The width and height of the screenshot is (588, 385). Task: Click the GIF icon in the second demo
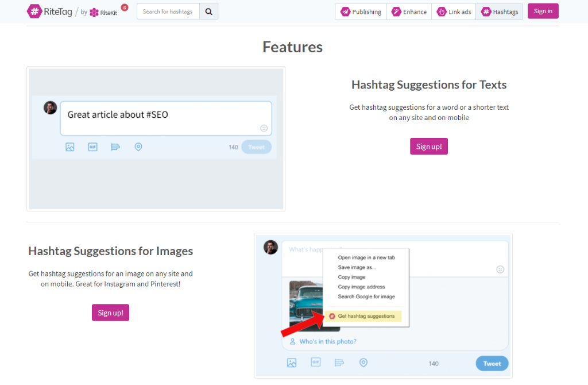coord(316,362)
